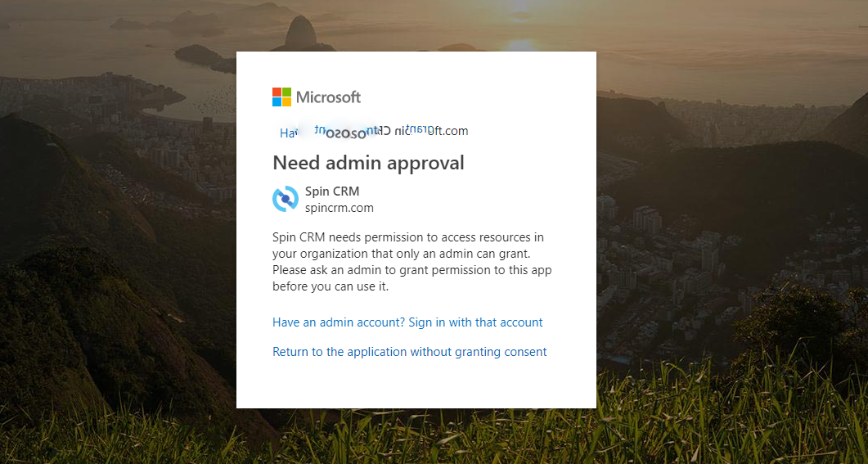Image resolution: width=868 pixels, height=464 pixels.
Task: Click the Spin CRM permission description paragraph
Action: pyautogui.click(x=414, y=262)
